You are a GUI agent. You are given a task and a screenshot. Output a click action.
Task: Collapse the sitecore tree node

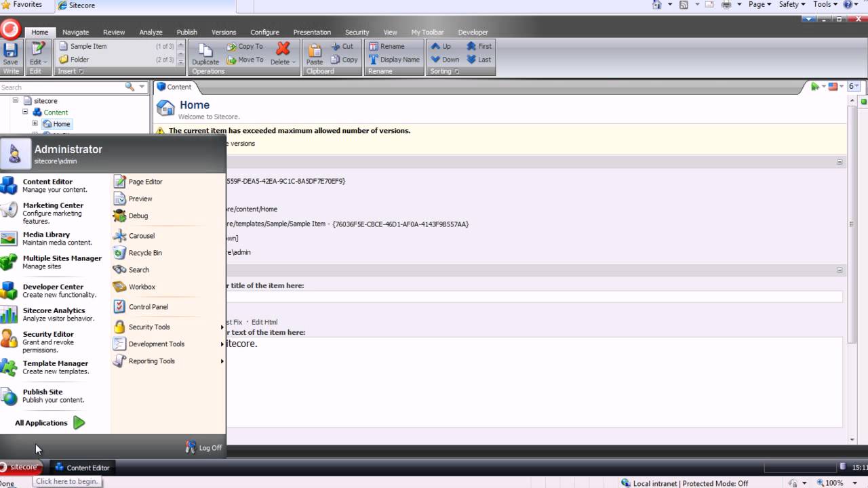(x=16, y=100)
